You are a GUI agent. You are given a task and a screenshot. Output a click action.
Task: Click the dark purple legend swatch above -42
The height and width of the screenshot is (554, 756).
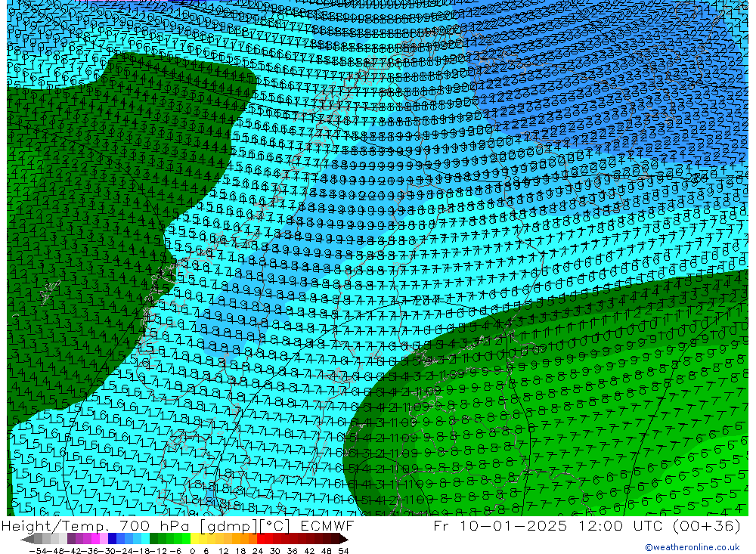pos(71,539)
